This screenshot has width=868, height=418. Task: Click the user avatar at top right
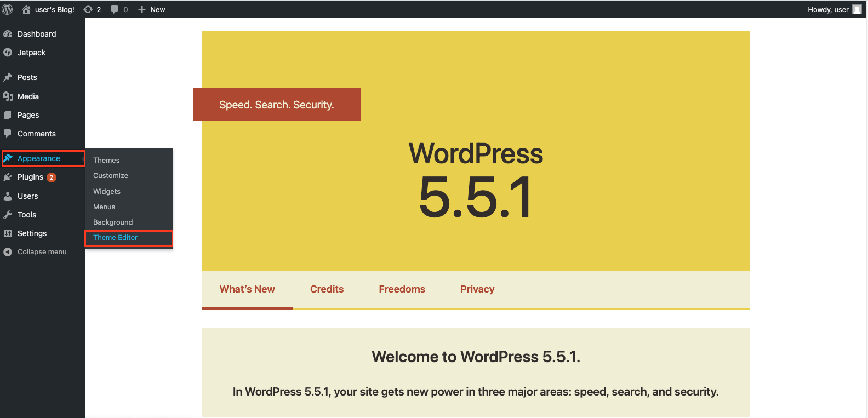[x=857, y=9]
